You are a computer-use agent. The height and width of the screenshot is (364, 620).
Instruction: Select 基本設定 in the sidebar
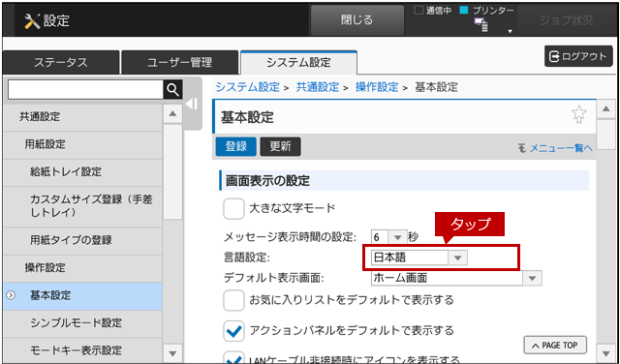coord(82,295)
